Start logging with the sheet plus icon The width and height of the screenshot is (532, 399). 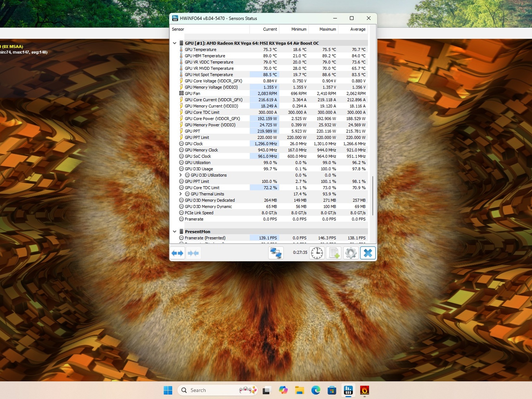(x=334, y=253)
